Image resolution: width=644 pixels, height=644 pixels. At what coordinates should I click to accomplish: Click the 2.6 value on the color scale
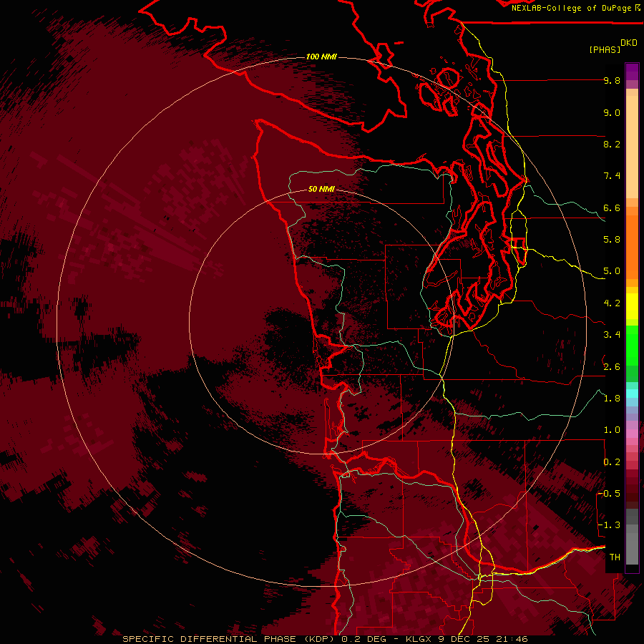point(612,367)
